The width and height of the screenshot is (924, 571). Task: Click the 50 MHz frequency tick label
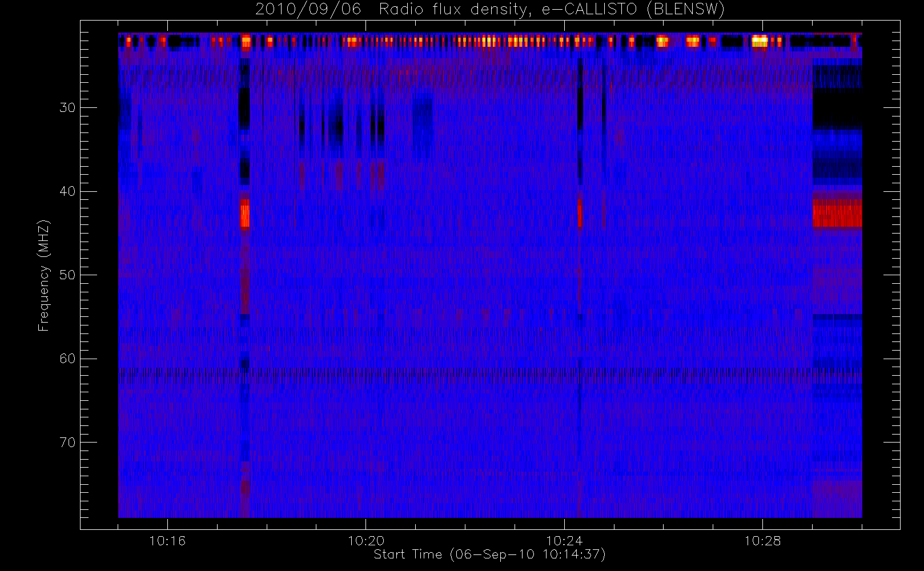(67, 275)
